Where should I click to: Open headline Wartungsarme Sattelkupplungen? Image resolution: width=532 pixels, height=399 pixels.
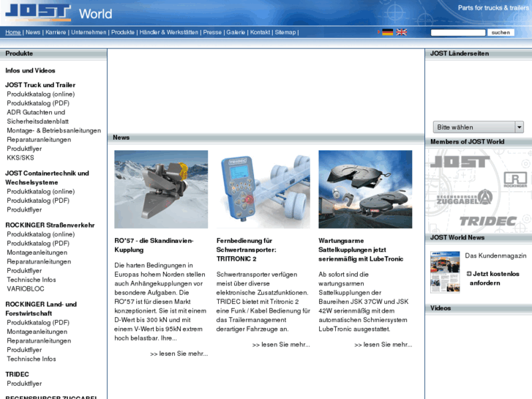tap(361, 250)
